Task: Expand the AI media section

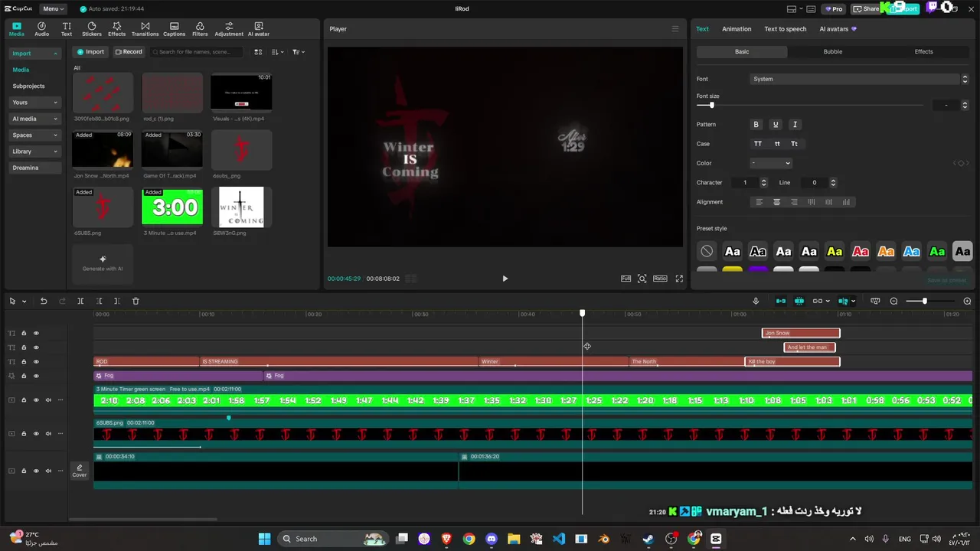Action: pos(36,119)
